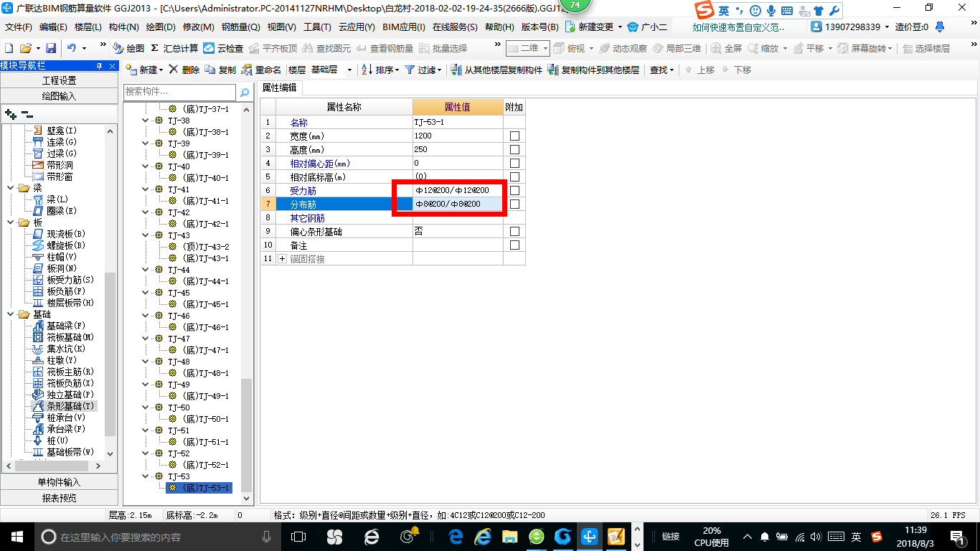Collapse the 梁 folder in navigation tree
Screen dimensions: 980x551
11,188
